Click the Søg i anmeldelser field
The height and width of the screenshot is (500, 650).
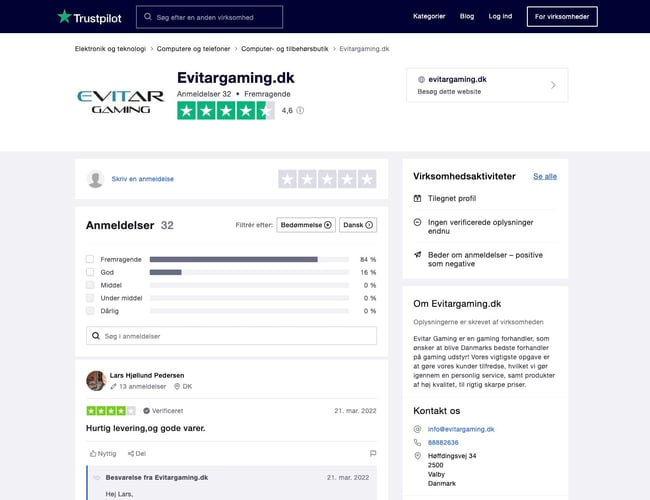coord(231,336)
